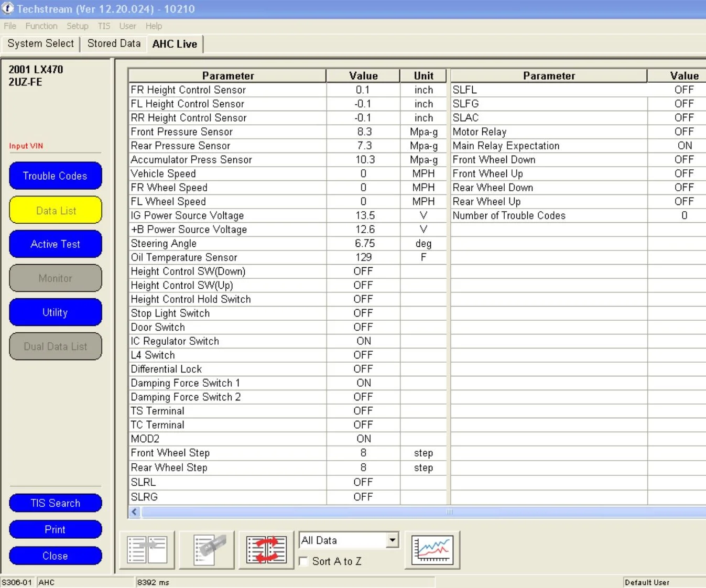Screen dimensions: 706x588
Task: Select the Oil Temperature Sensor row
Action: click(287, 257)
